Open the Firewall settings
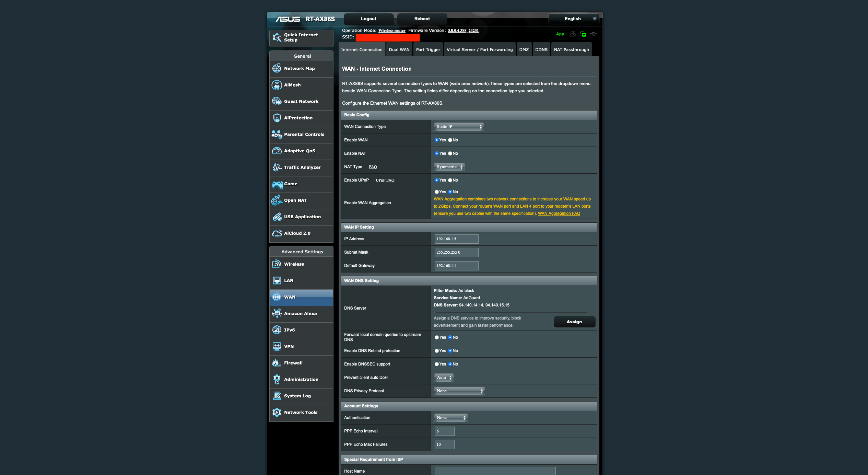The width and height of the screenshot is (868, 475). (x=293, y=363)
